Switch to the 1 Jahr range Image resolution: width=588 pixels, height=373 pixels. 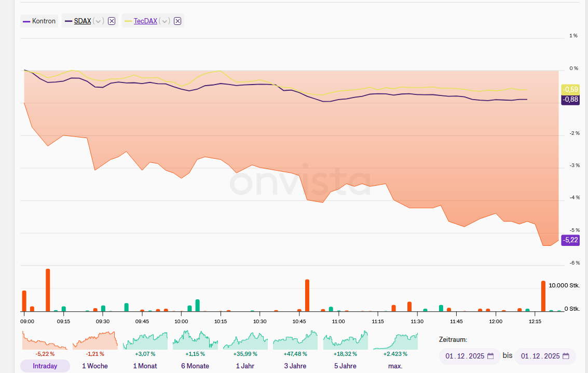(x=245, y=366)
